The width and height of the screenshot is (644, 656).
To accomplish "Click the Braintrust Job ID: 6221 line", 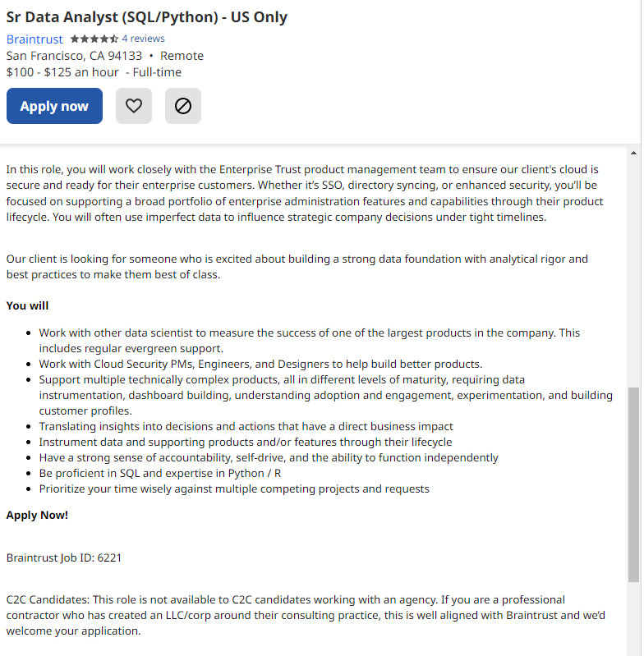I will tap(64, 557).
